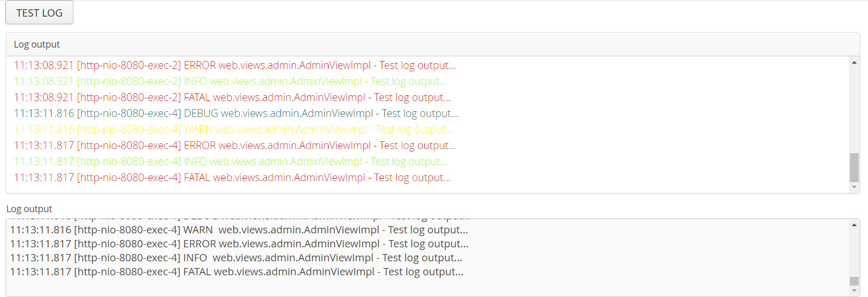Viewport: 868px width, 297px height.
Task: Select the yellow WARN log line
Action: 233,129
